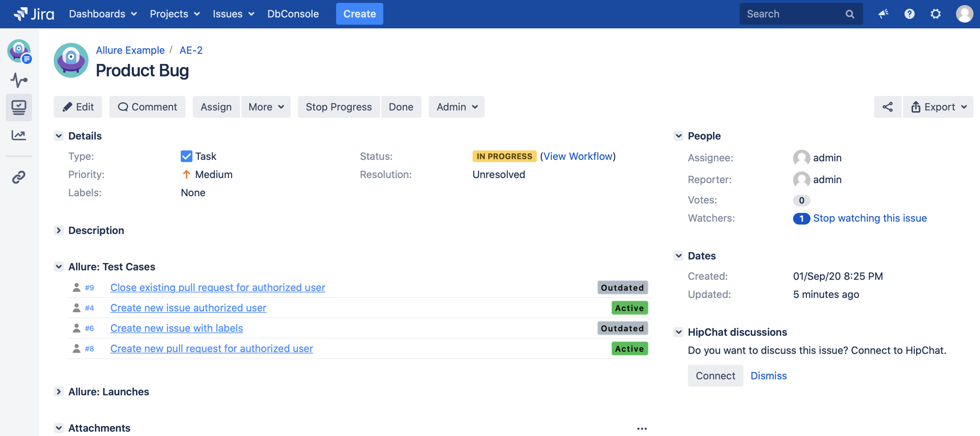Open the More actions dropdown

[266, 107]
